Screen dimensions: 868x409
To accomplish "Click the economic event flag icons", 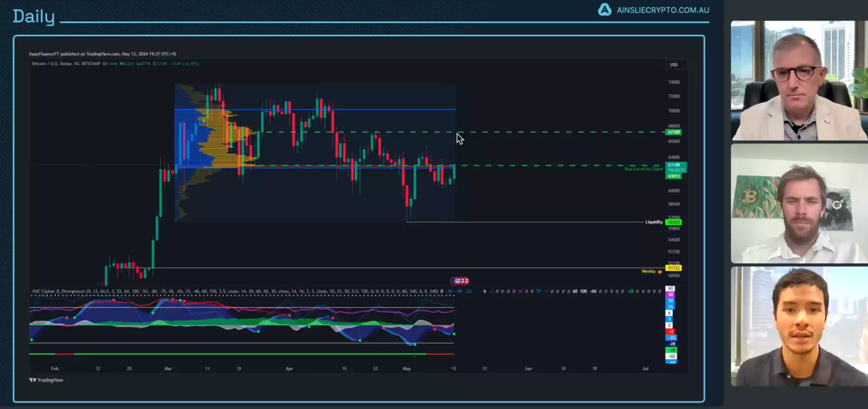I will [x=460, y=281].
